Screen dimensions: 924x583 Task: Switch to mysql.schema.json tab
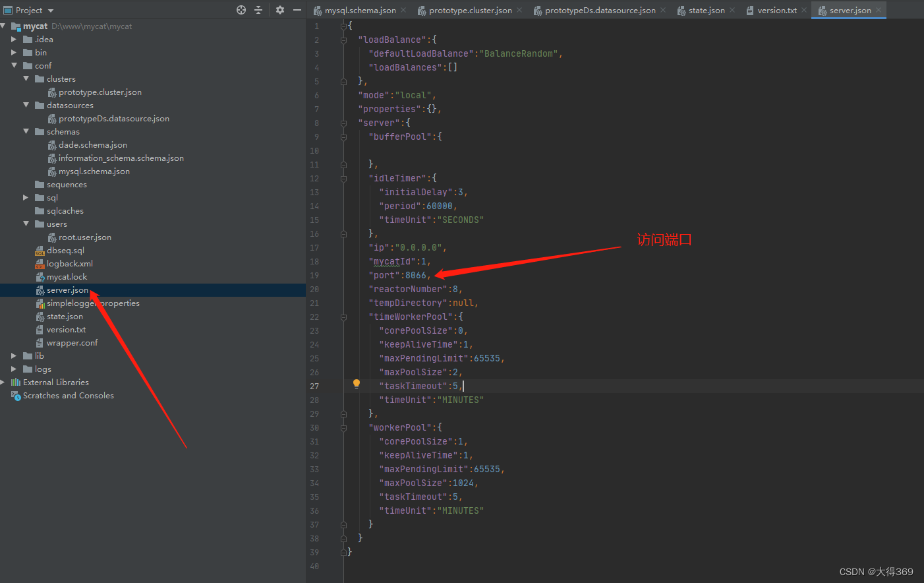tap(360, 10)
